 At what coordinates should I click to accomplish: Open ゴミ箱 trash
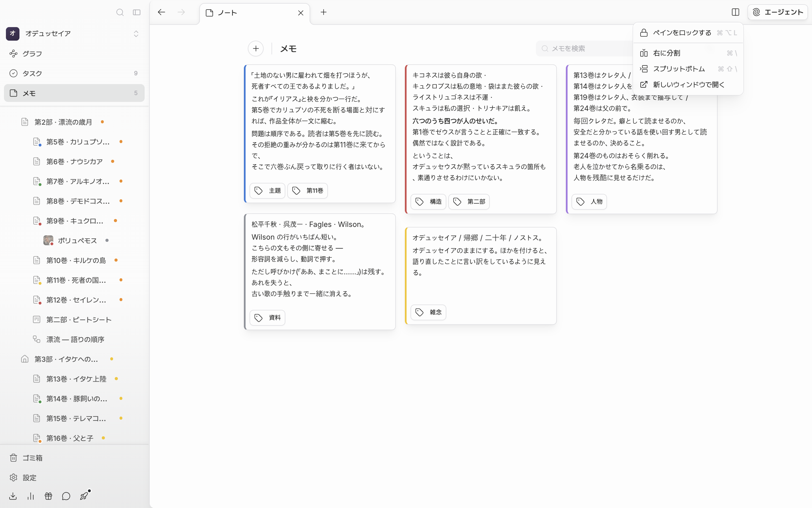tap(74, 458)
